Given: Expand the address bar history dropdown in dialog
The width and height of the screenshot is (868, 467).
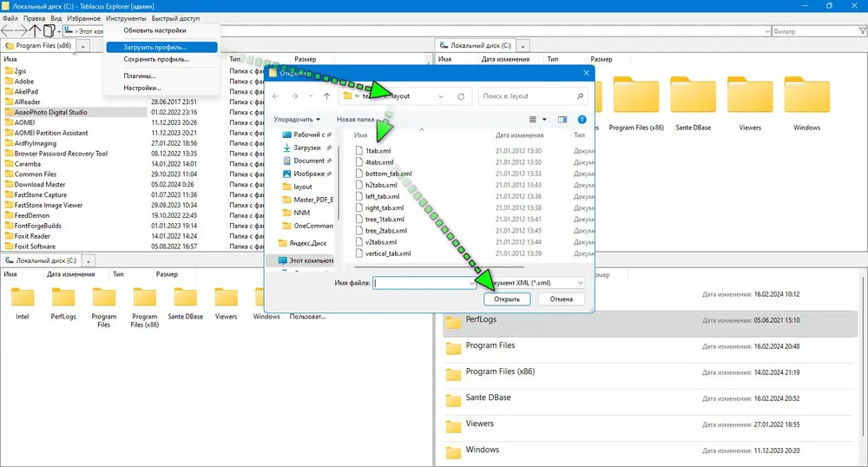Looking at the screenshot, I should 442,96.
